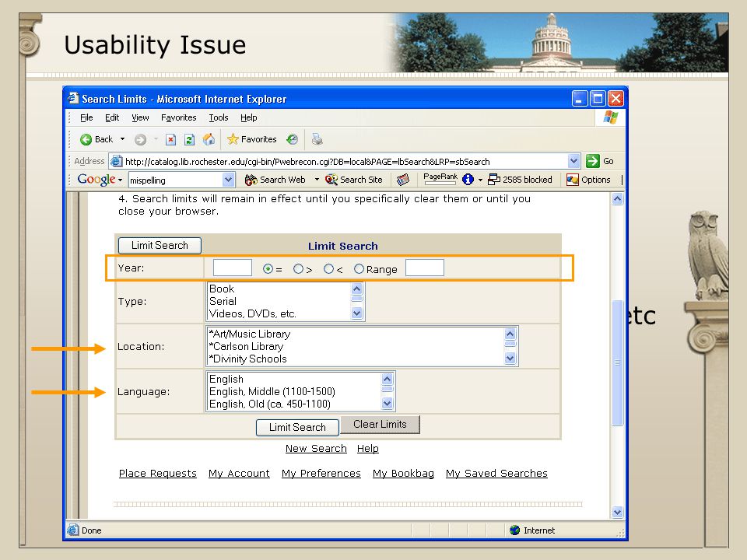Open the Favorites star toolbar button
The image size is (747, 560).
coord(251,139)
